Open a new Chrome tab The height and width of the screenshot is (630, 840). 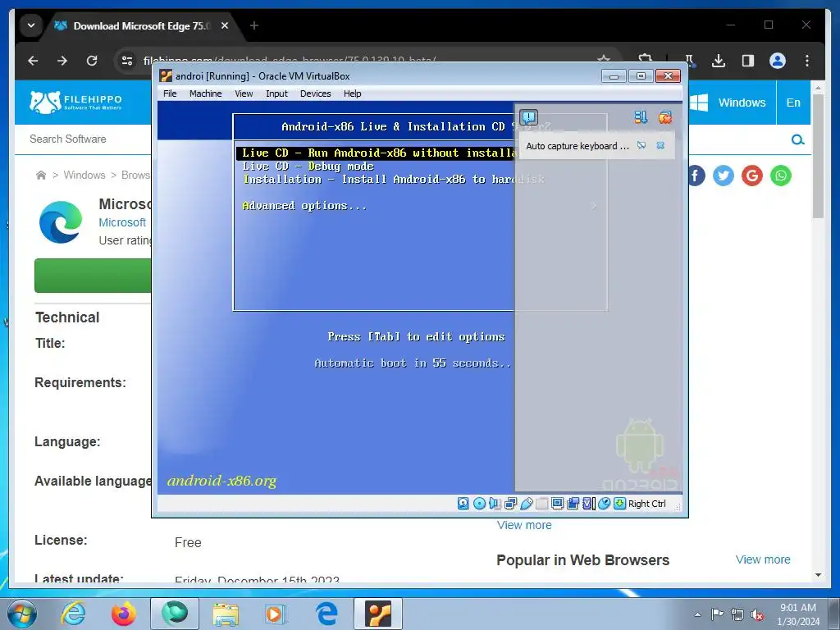254,25
